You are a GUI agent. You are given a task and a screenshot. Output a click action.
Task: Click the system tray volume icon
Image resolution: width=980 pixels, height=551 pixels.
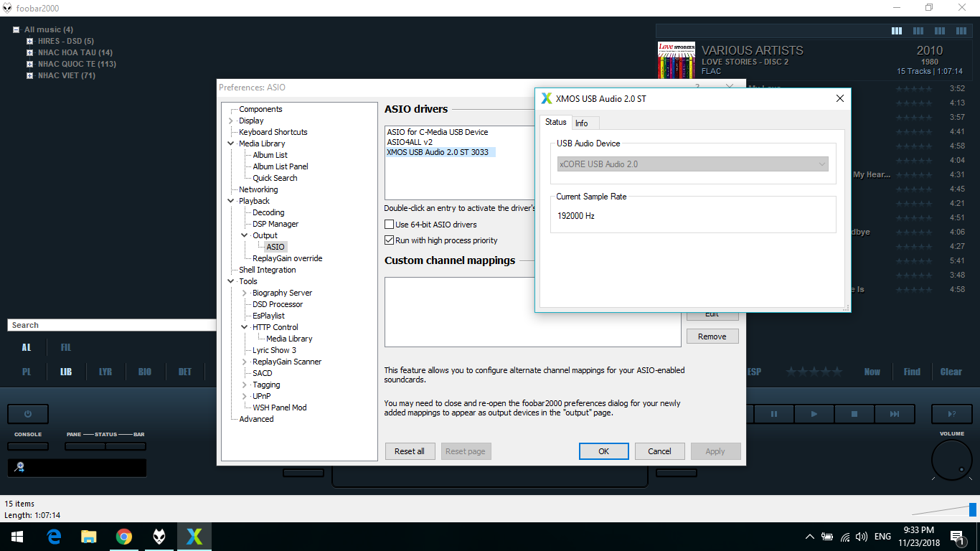862,537
